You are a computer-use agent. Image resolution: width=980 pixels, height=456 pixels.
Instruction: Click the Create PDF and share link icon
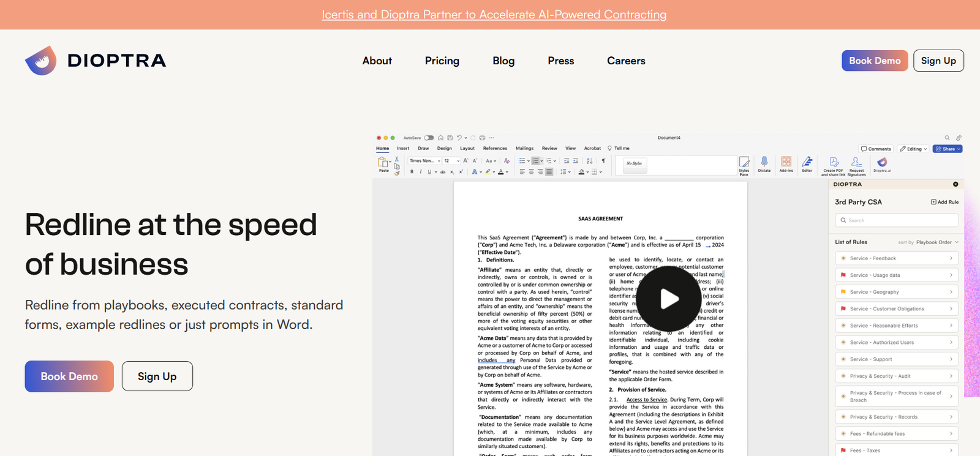coord(834,163)
